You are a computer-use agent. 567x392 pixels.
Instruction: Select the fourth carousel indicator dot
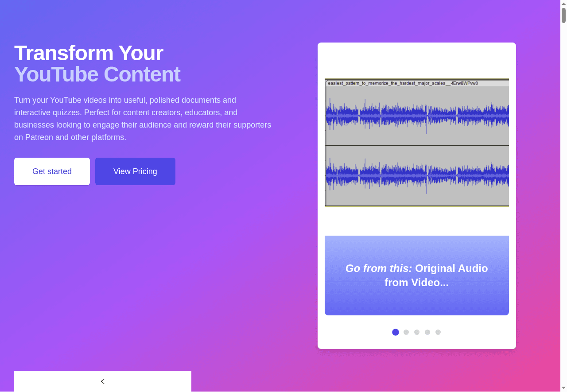coord(427,332)
